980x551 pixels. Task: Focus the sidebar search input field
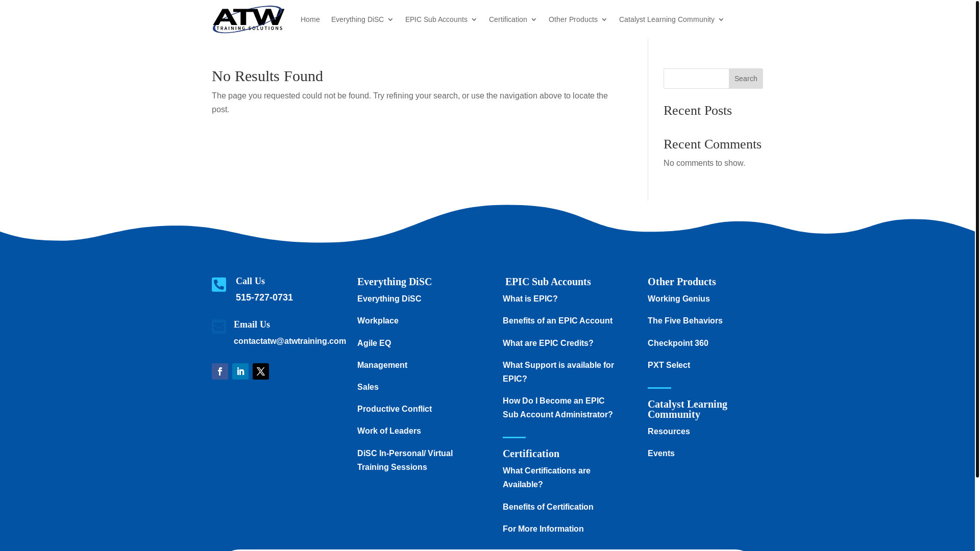click(x=696, y=79)
